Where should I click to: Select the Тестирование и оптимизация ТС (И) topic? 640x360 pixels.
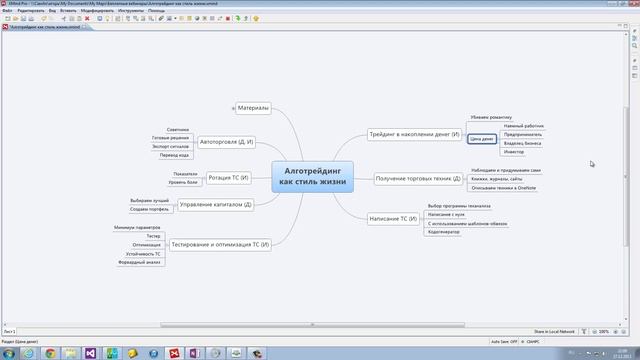[x=220, y=244]
